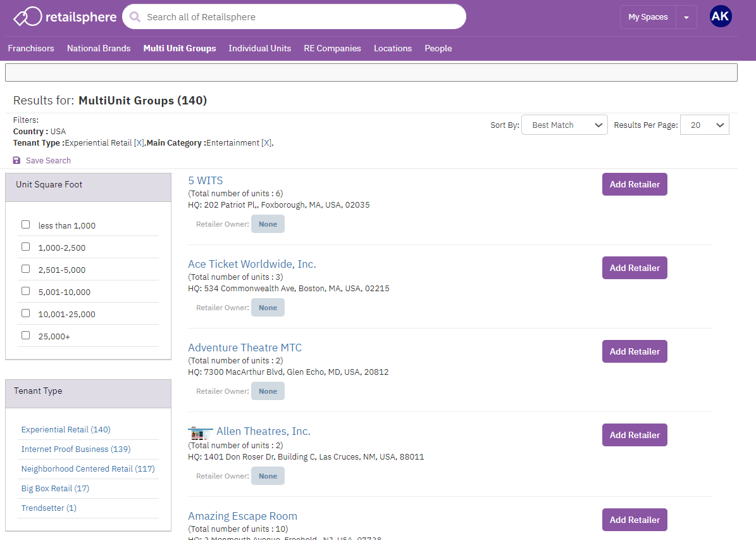This screenshot has width=756, height=540.
Task: Enable the 2,501-5,000 checkbox
Action: 25,269
